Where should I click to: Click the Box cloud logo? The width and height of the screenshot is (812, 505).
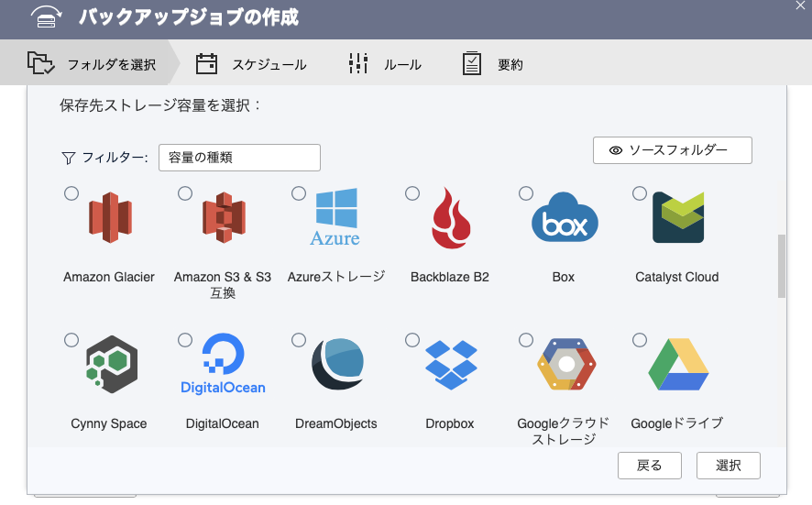coord(565,217)
